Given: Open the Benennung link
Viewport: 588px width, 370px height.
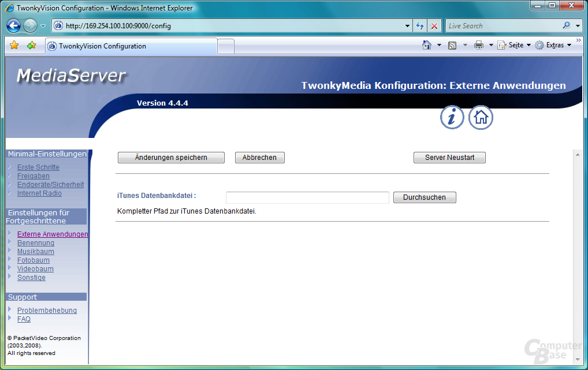Looking at the screenshot, I should click(x=36, y=242).
